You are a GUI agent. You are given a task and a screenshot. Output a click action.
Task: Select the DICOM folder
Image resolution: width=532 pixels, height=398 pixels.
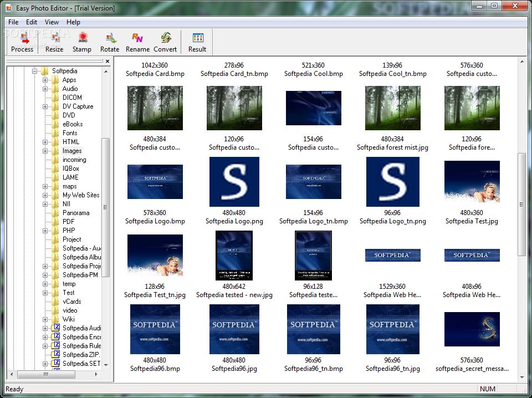point(72,98)
